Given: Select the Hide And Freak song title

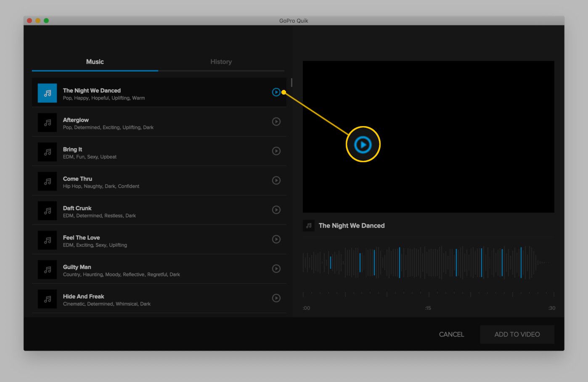Looking at the screenshot, I should 83,296.
